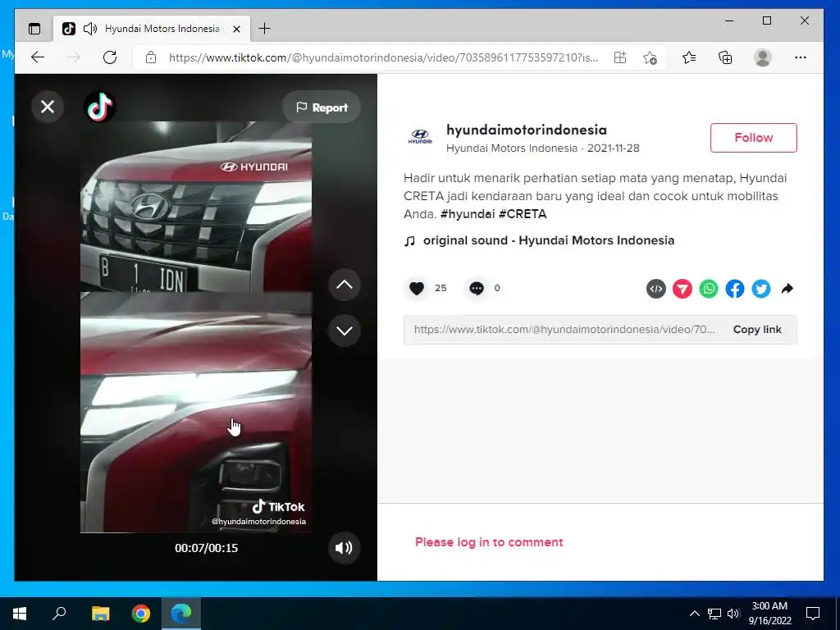Viewport: 840px width, 630px height.
Task: Click the Microsoft Edge taskbar icon
Action: click(x=181, y=614)
